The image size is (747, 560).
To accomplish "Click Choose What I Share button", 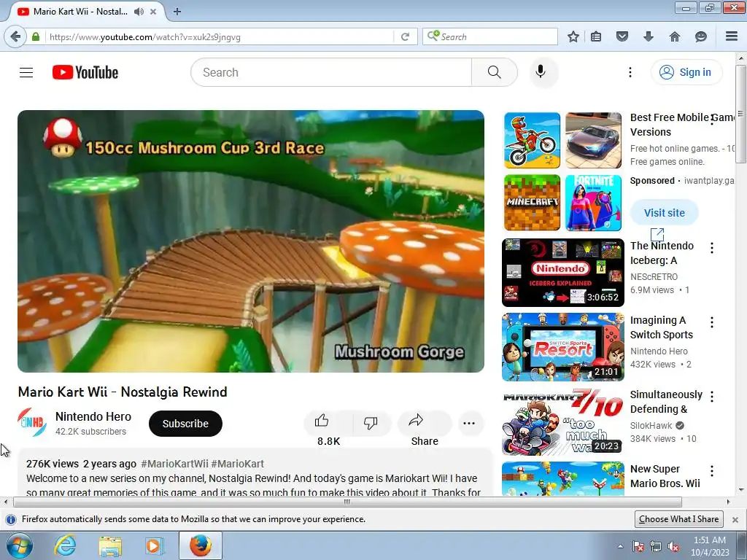I will 679,519.
